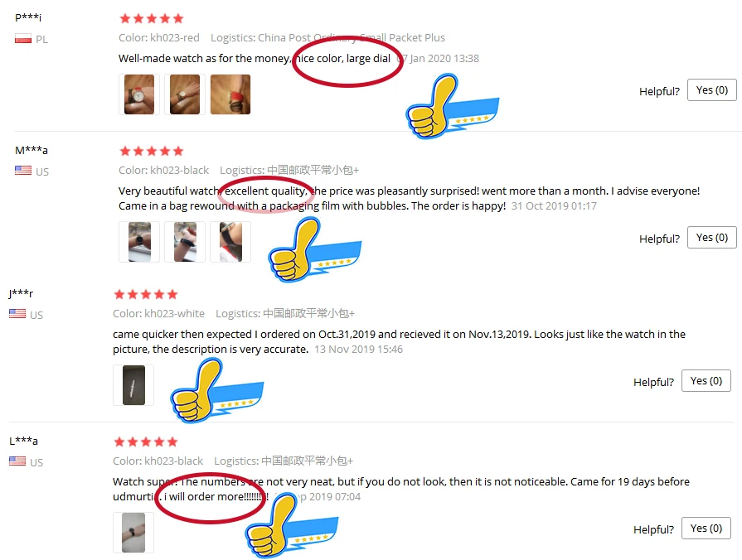Mark L***a's review as helpful
The width and height of the screenshot is (742, 560).
pyautogui.click(x=706, y=528)
